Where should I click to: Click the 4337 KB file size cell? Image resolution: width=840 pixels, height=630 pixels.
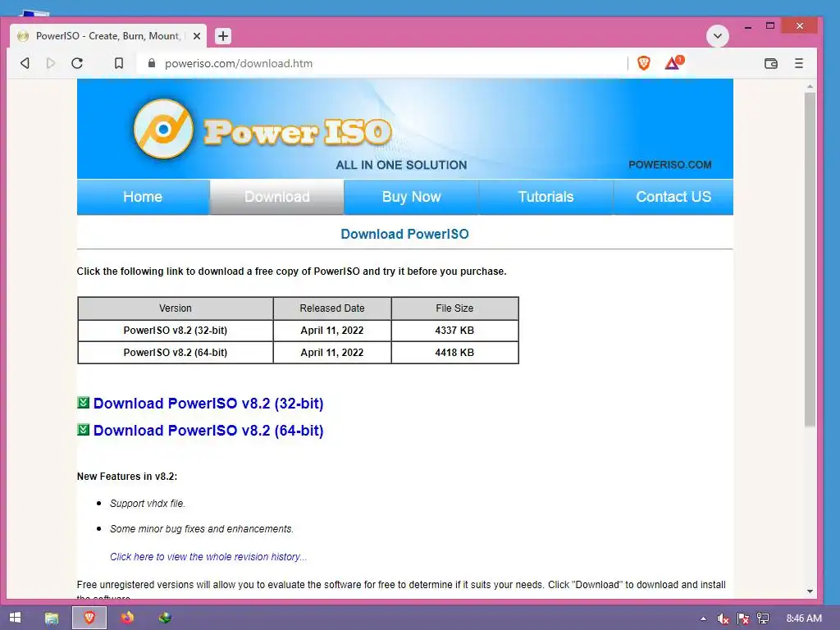[x=454, y=331]
